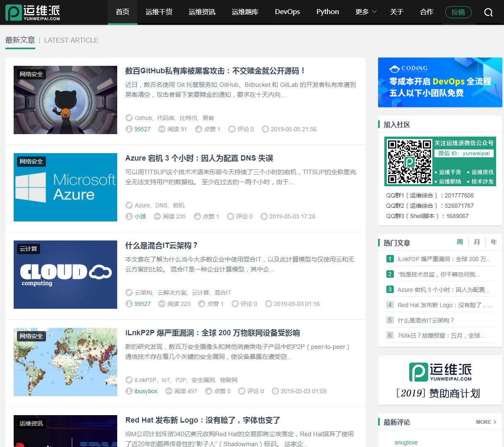Click the 物联网 tag
504x447 pixels.
point(229,380)
